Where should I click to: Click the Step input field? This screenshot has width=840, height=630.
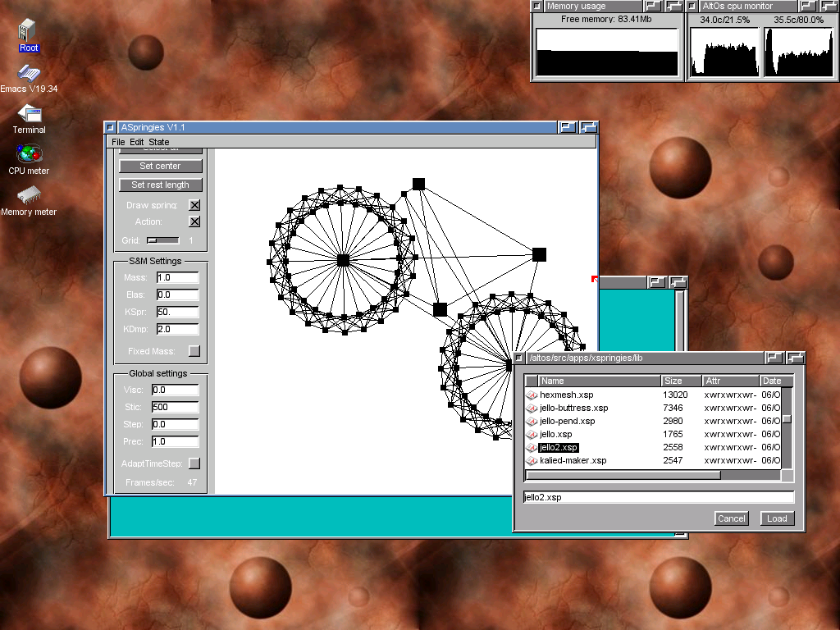(x=176, y=424)
